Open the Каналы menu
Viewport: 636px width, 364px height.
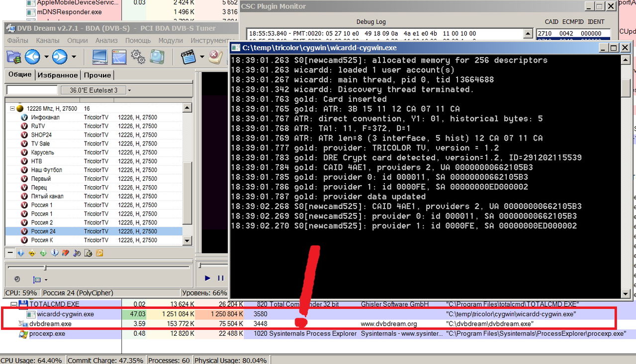48,40
